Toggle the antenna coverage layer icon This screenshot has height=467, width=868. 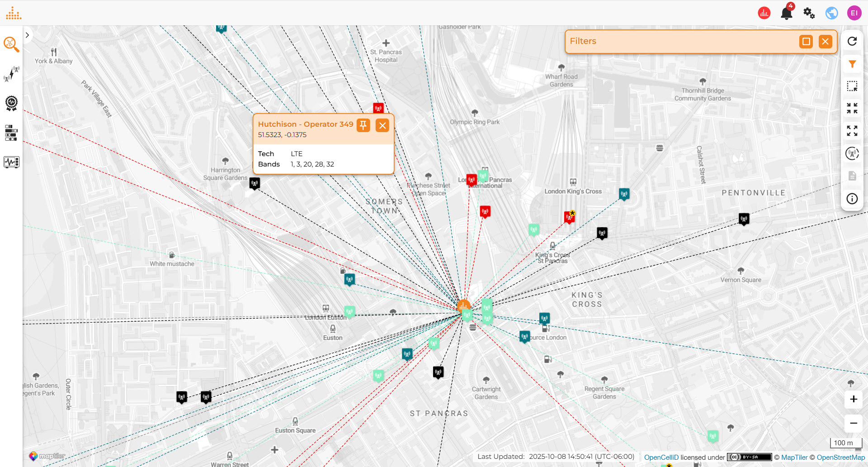coord(852,153)
